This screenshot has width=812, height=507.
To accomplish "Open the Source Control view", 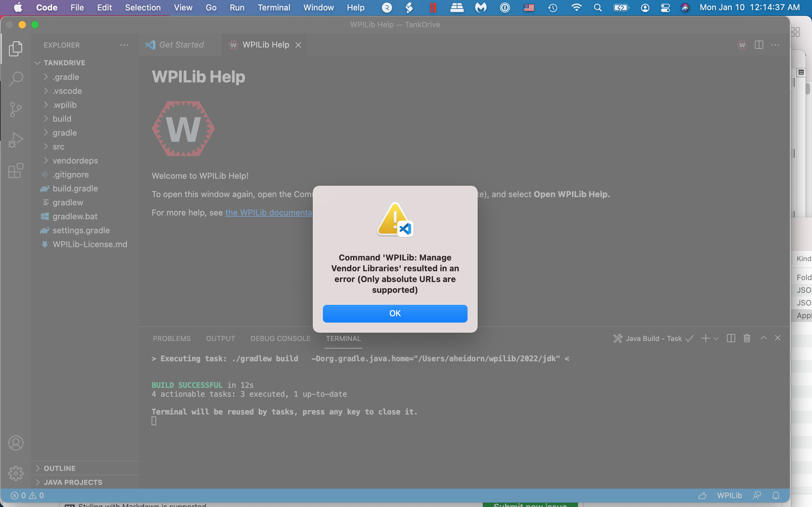I will 16,109.
